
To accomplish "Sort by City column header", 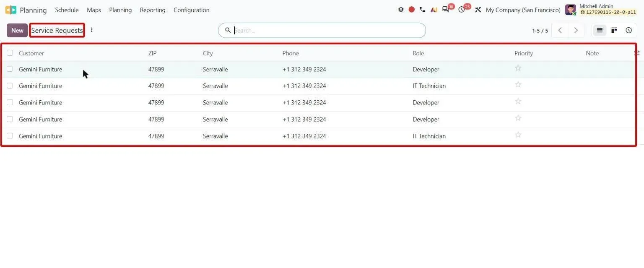I will pyautogui.click(x=208, y=53).
